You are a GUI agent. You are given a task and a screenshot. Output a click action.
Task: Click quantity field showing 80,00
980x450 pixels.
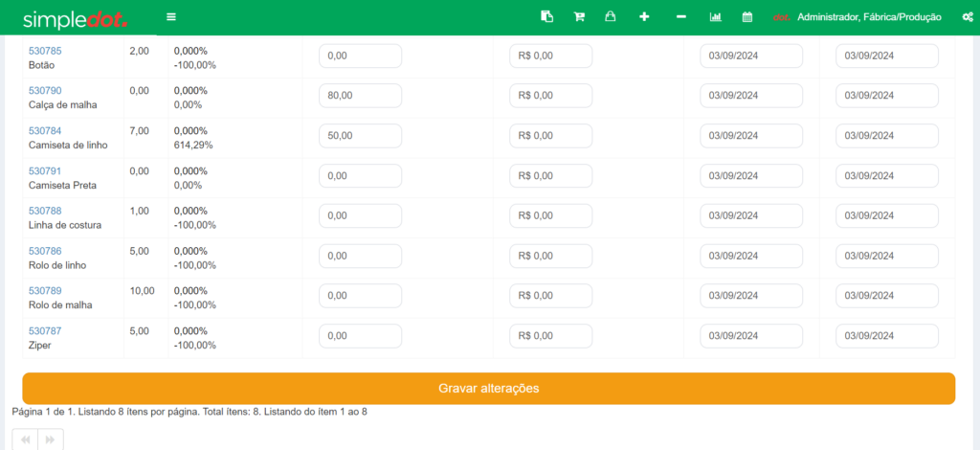coord(360,96)
